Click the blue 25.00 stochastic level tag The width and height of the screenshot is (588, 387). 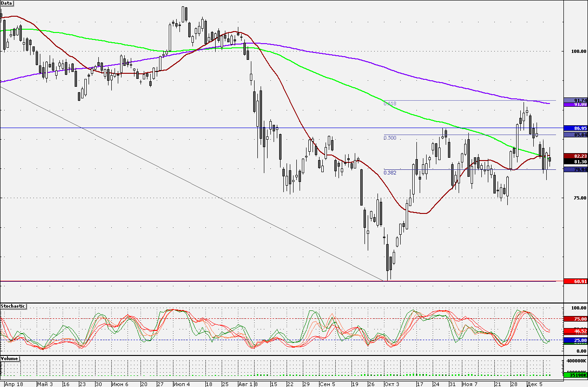(575, 340)
